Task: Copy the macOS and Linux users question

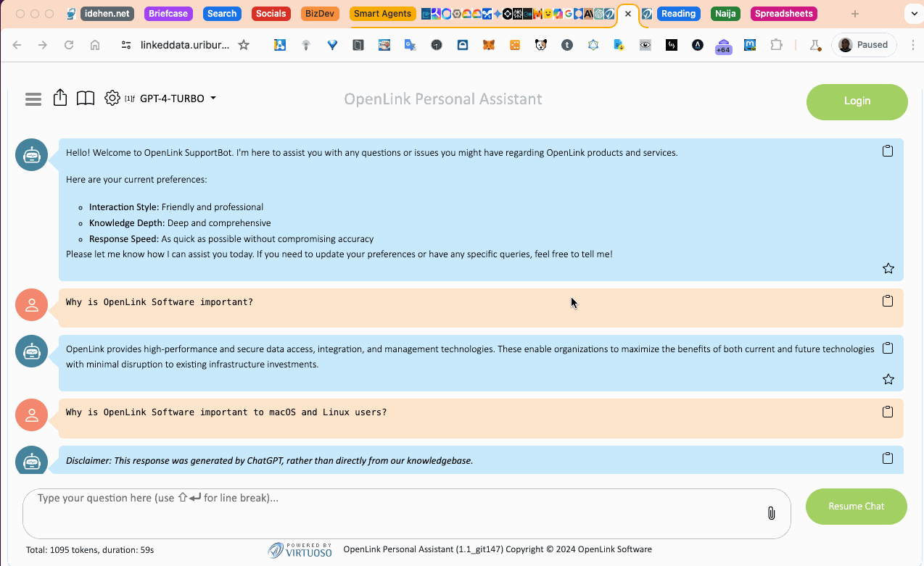Action: (887, 412)
